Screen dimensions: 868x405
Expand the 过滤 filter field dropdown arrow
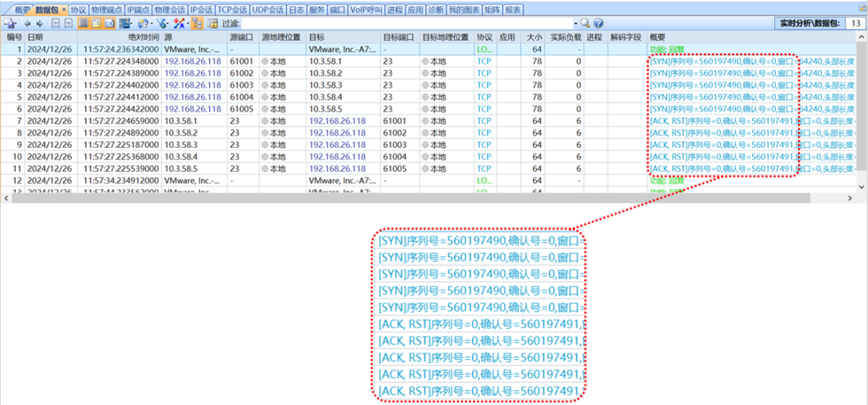coord(574,23)
